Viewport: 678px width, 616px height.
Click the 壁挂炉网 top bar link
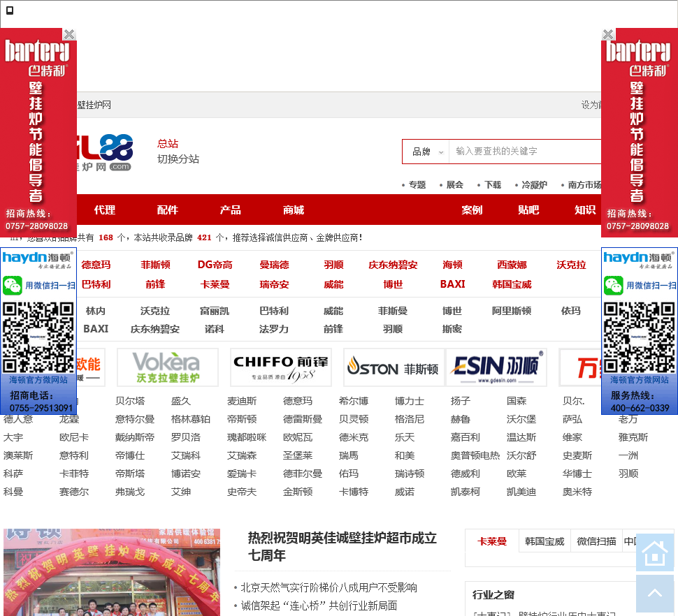pos(94,105)
